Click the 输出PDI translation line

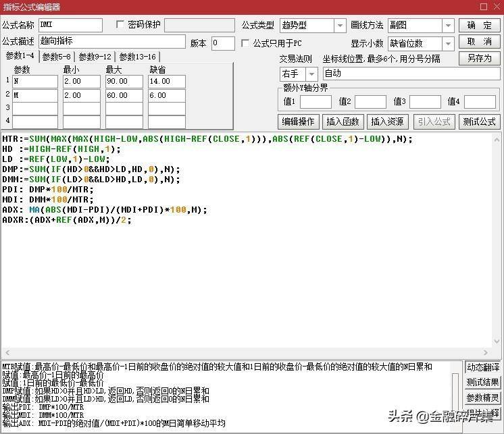43,408
